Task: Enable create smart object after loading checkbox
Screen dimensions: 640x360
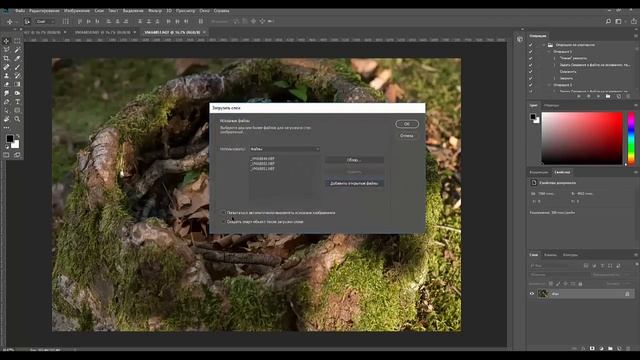Action: tap(223, 222)
